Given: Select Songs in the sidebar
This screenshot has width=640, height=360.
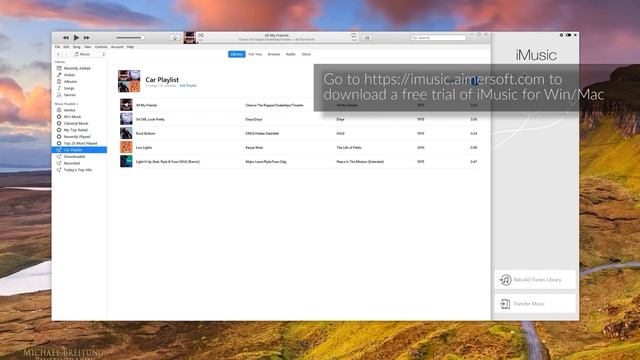Looking at the screenshot, I should (x=69, y=88).
